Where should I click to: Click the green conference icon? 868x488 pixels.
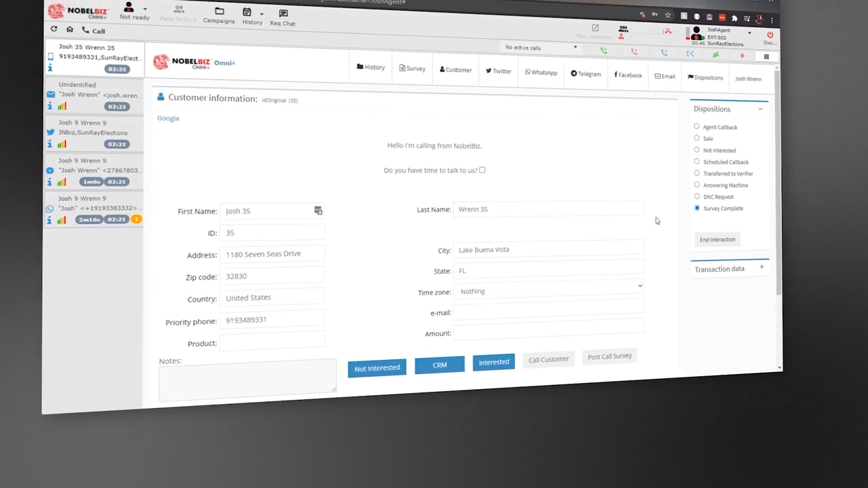[x=715, y=54]
